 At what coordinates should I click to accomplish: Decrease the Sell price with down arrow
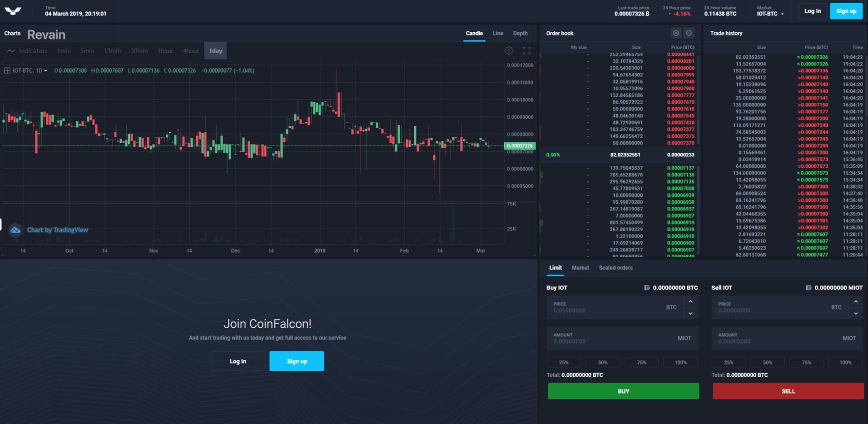click(x=856, y=313)
